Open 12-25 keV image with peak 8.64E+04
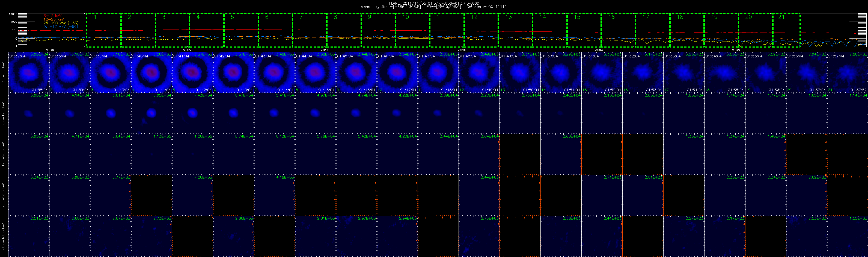 (x=111, y=154)
